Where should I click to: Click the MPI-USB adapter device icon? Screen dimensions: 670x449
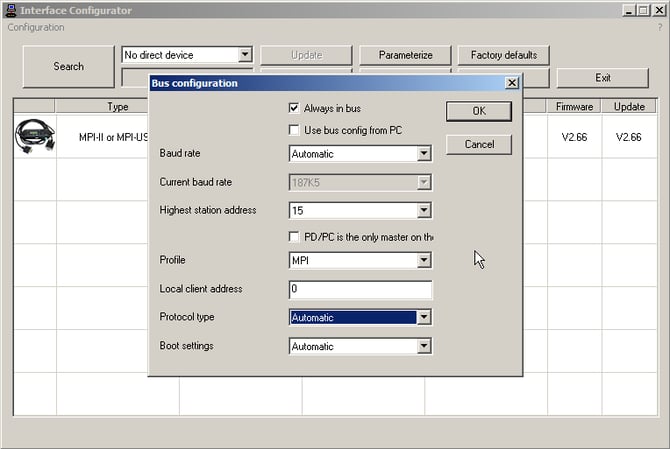pos(35,136)
